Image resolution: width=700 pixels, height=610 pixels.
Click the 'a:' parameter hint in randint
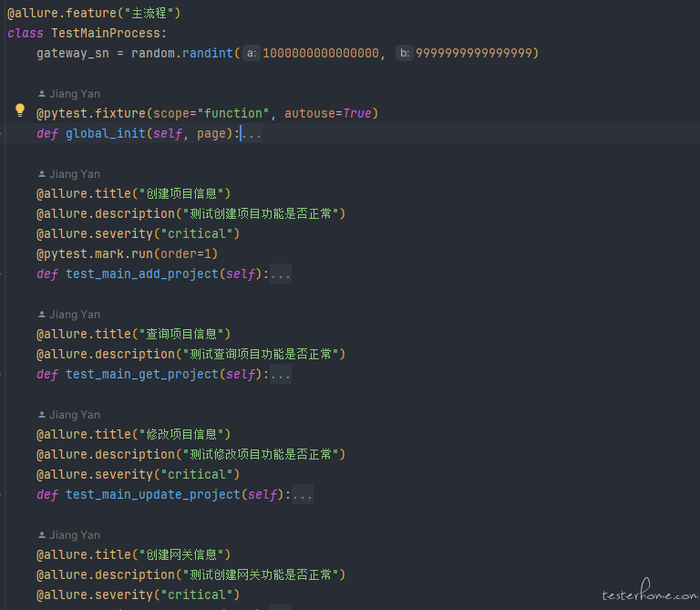coord(252,53)
